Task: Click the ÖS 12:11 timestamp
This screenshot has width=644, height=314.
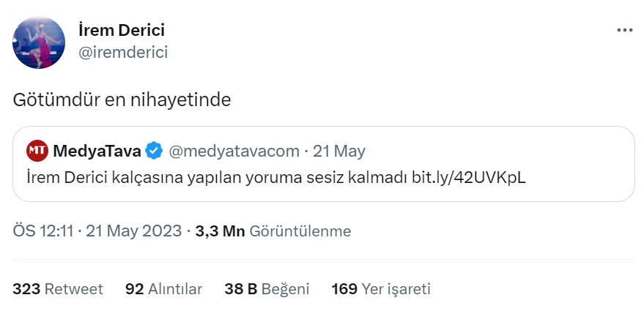Action: tap(43, 231)
